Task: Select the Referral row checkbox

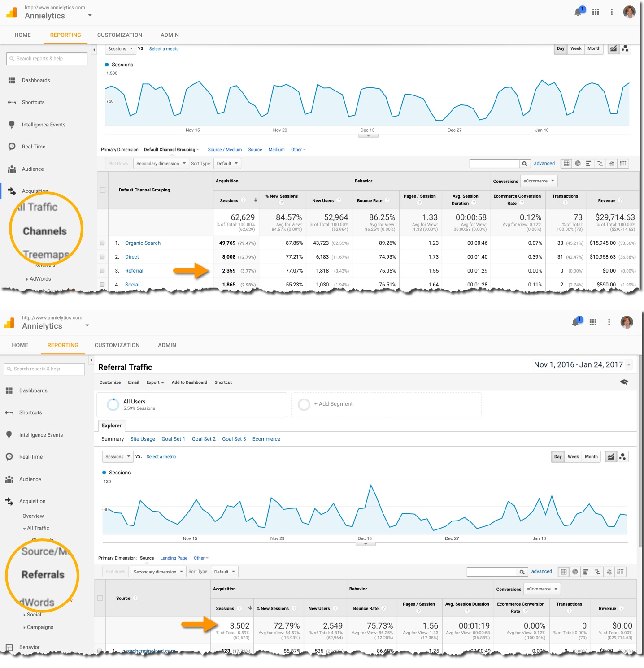Action: (102, 271)
